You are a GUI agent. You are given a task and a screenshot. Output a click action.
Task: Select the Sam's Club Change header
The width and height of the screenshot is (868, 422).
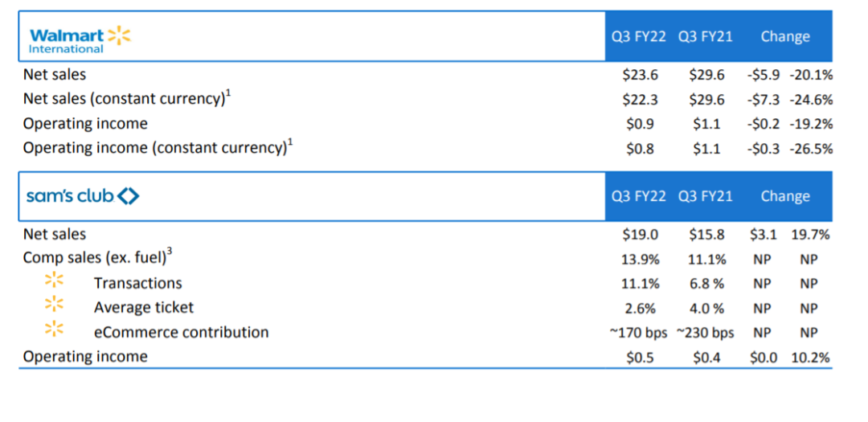click(785, 196)
